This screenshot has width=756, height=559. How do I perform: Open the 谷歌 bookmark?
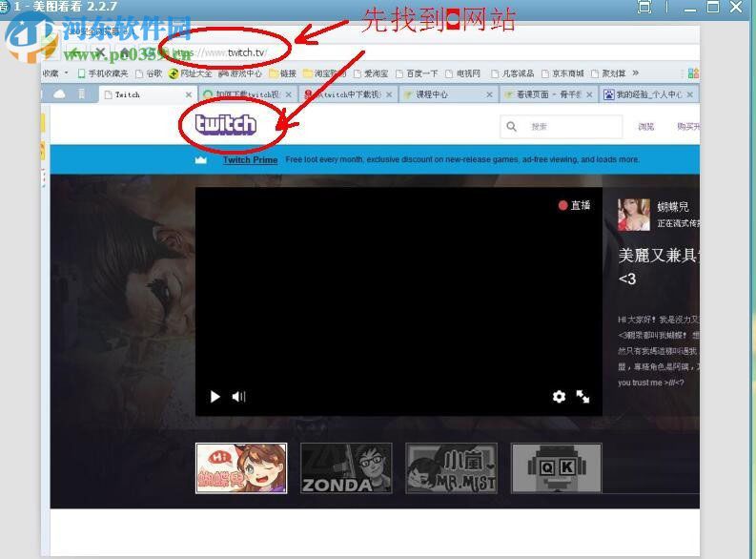pyautogui.click(x=150, y=73)
